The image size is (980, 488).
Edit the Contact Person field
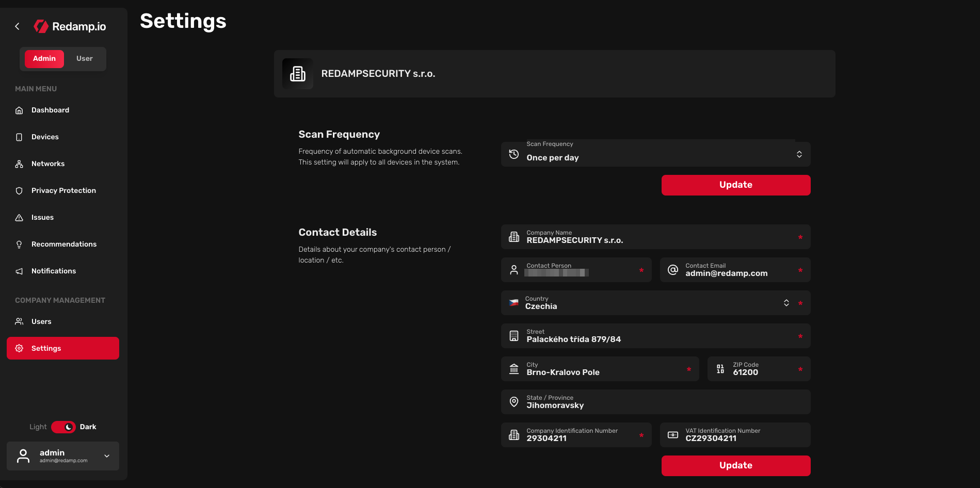point(576,270)
